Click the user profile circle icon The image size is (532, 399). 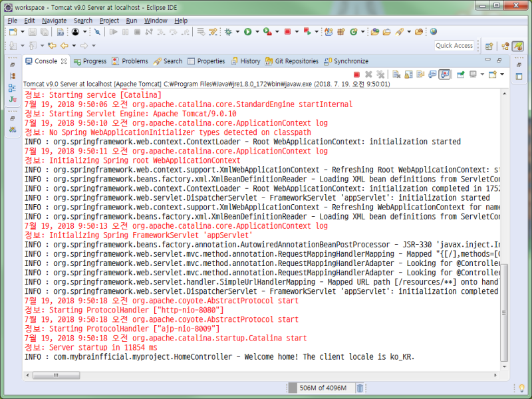(x=75, y=32)
